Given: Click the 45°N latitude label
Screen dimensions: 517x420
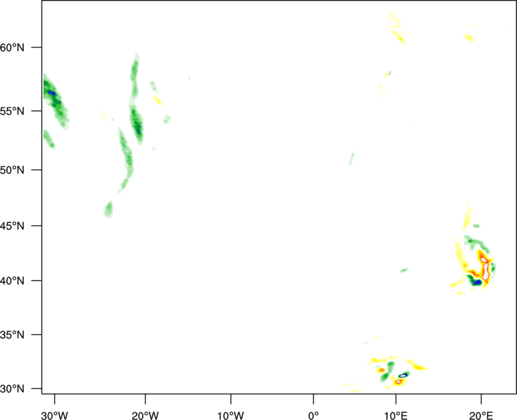Looking at the screenshot, I should point(12,226).
